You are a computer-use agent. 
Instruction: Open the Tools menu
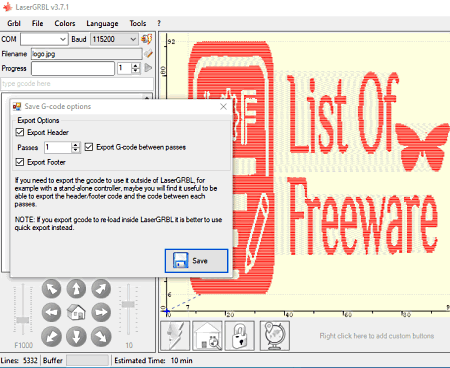coord(138,23)
